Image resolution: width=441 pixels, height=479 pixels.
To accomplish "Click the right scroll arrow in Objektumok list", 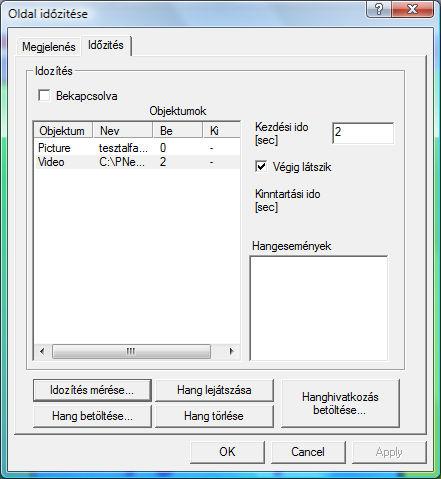I will point(231,351).
